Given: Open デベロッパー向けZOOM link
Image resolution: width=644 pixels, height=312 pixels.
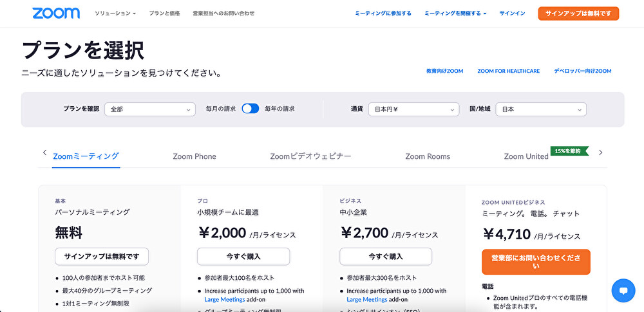Looking at the screenshot, I should [x=582, y=71].
